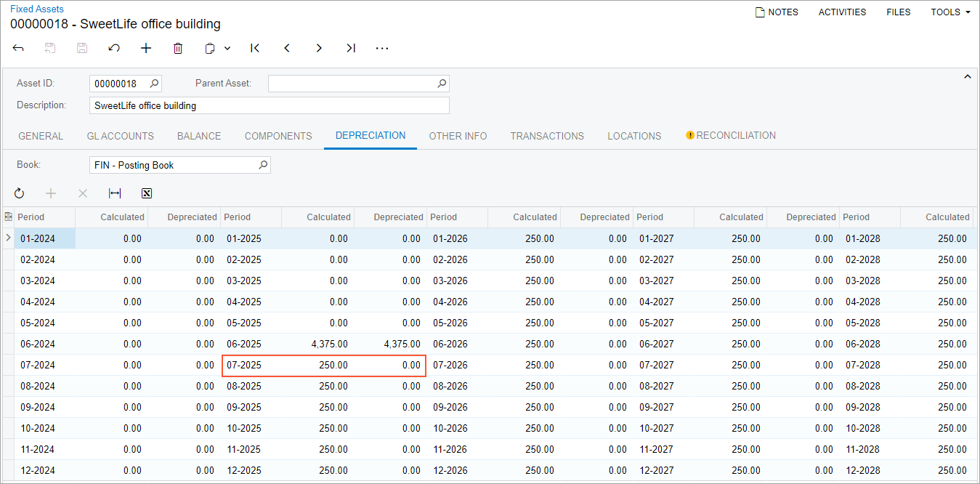
Task: Click the Delete trash can icon
Action: click(178, 48)
